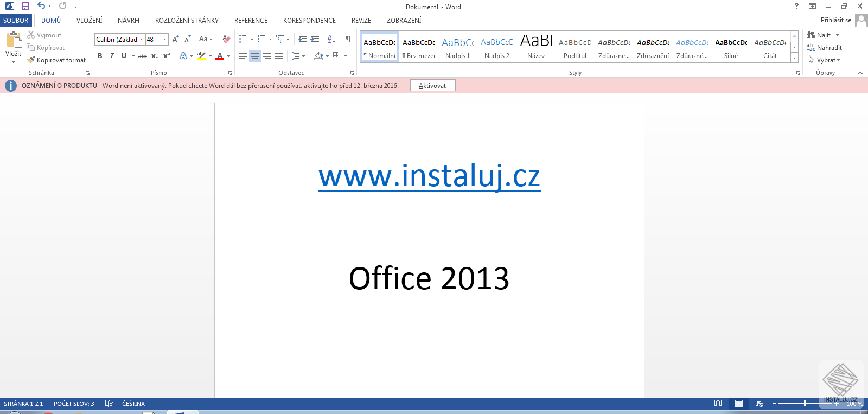
Task: Activate Format Painter (Kopírovat formát)
Action: coord(56,60)
